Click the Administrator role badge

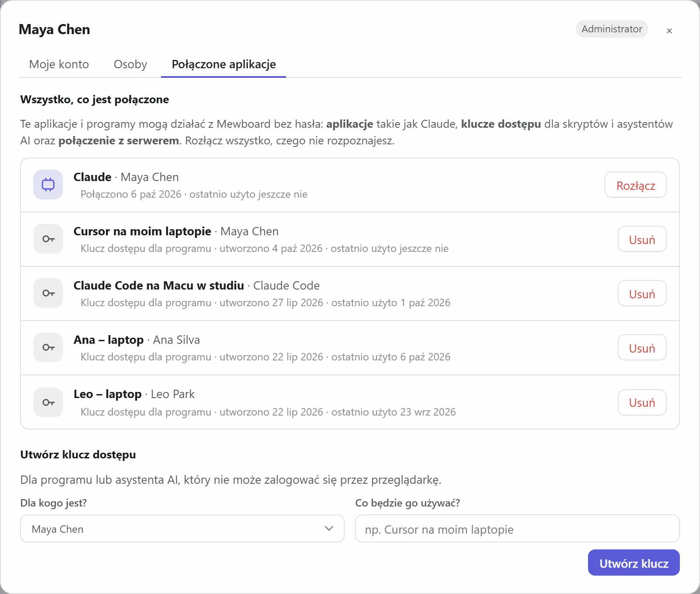612,29
